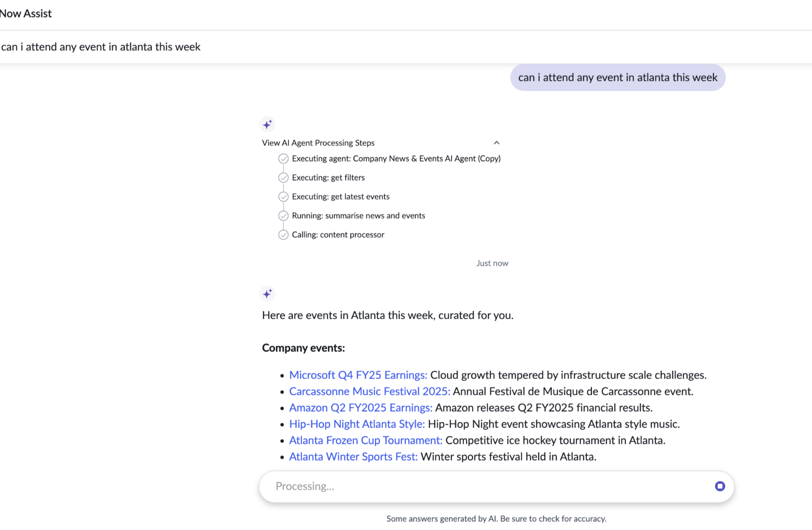Click the AI accuracy disclaimer text
Viewport: 812px width, 530px height.
click(496, 519)
